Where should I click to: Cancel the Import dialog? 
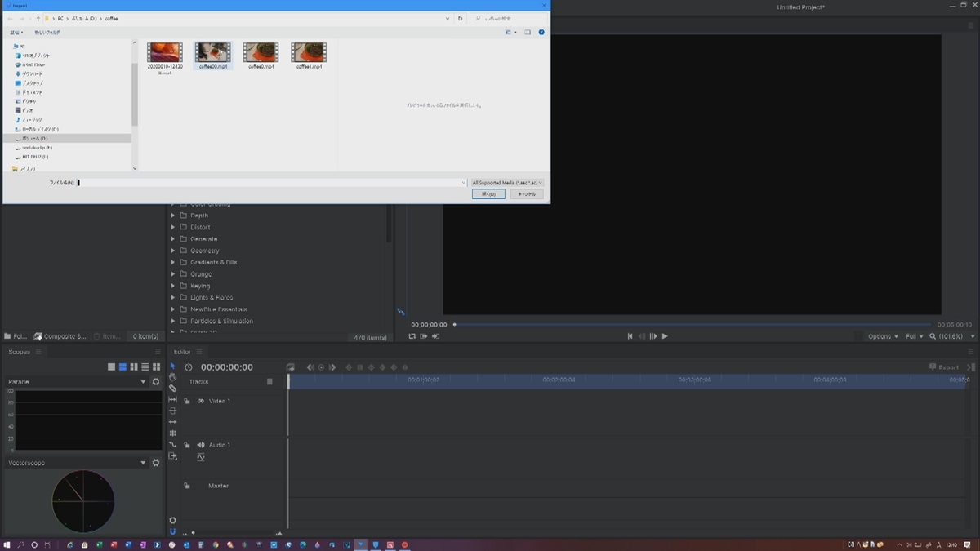[527, 194]
